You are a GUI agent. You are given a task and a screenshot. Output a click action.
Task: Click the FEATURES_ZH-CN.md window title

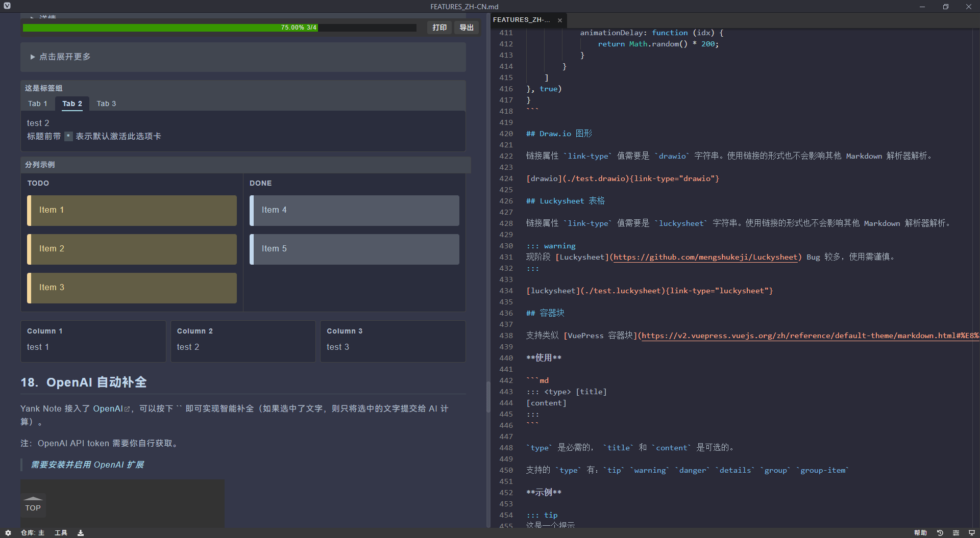point(464,7)
